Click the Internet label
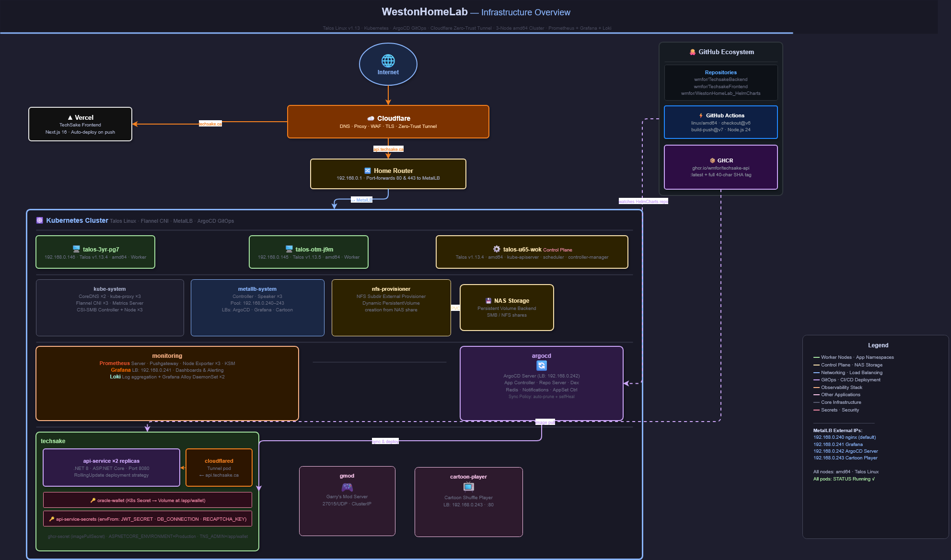The width and height of the screenshot is (951, 560). click(x=388, y=72)
